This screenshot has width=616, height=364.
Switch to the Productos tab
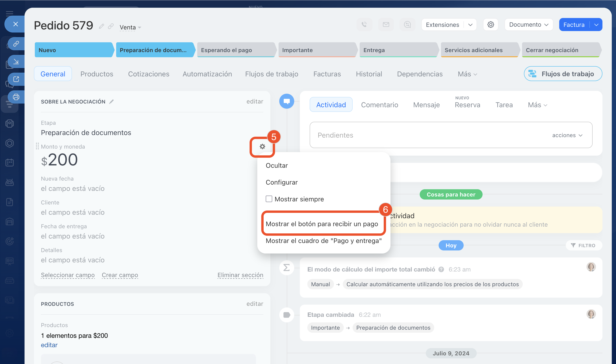click(97, 74)
